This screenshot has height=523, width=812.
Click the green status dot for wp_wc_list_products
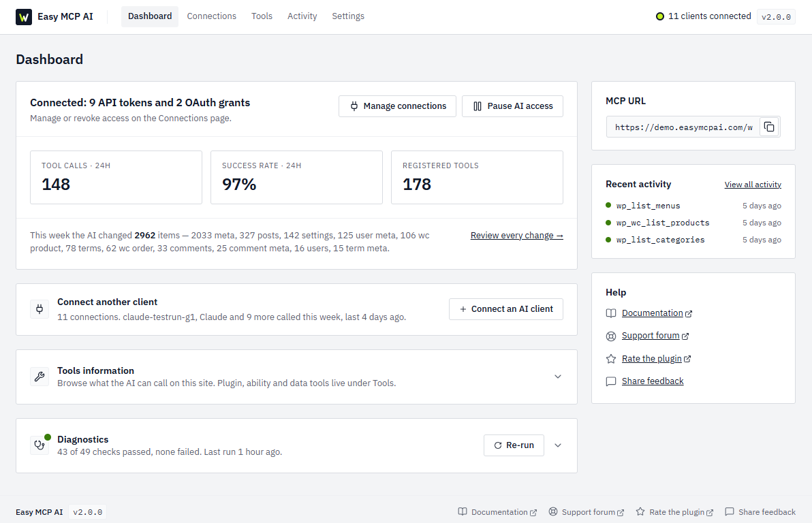pyautogui.click(x=608, y=223)
